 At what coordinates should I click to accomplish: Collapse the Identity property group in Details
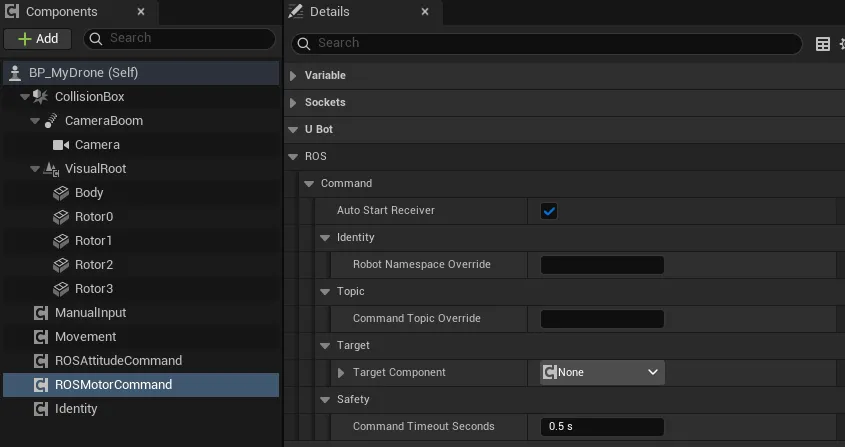click(x=325, y=237)
